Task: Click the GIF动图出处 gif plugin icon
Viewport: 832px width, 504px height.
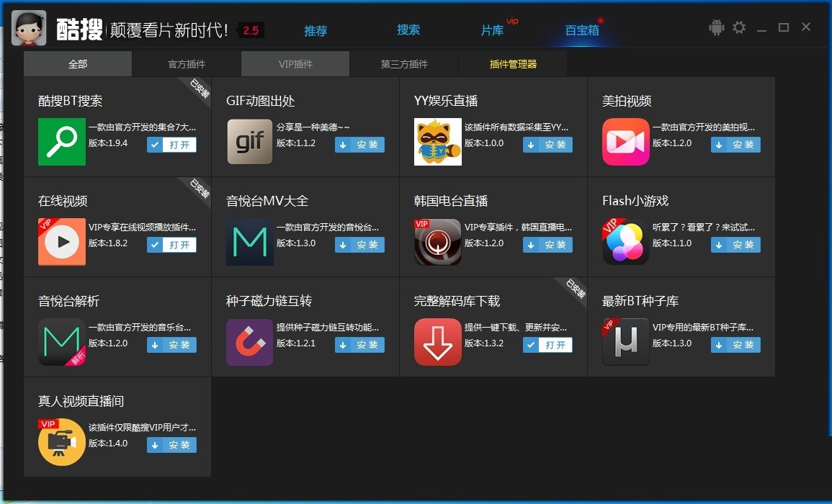Action: pos(249,142)
